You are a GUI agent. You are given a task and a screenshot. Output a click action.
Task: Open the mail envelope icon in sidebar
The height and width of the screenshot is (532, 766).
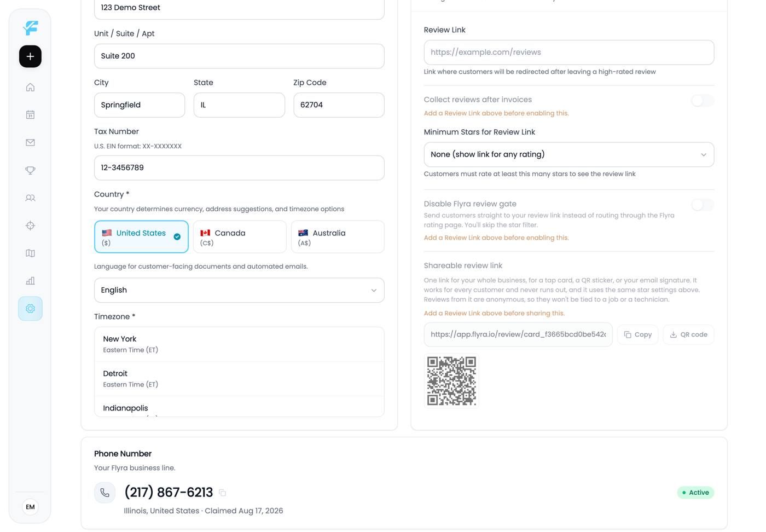30,142
